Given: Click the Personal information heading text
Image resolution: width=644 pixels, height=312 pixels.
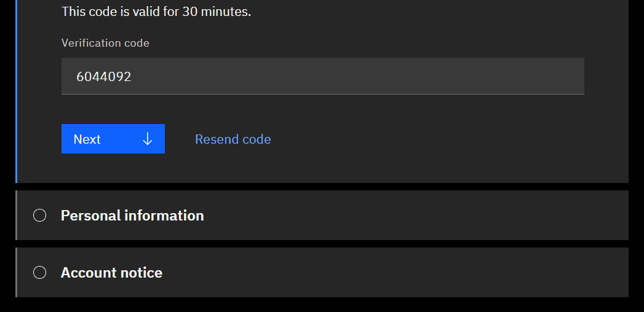Looking at the screenshot, I should 132,216.
